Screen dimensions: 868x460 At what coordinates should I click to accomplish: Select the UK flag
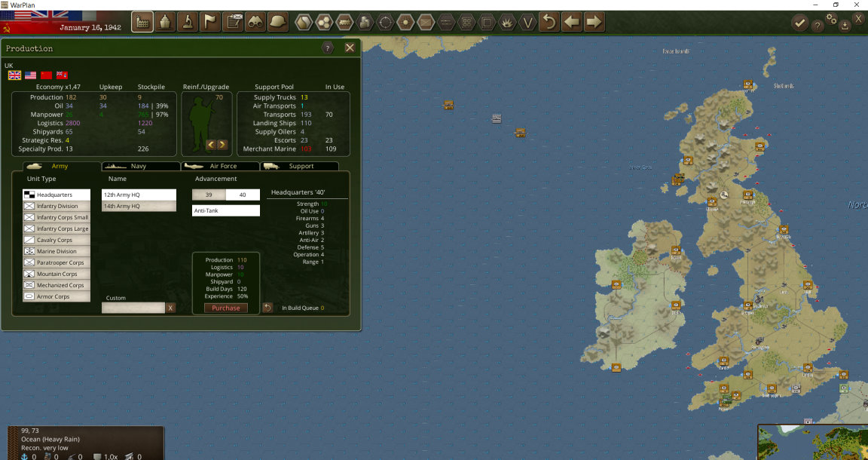click(14, 75)
